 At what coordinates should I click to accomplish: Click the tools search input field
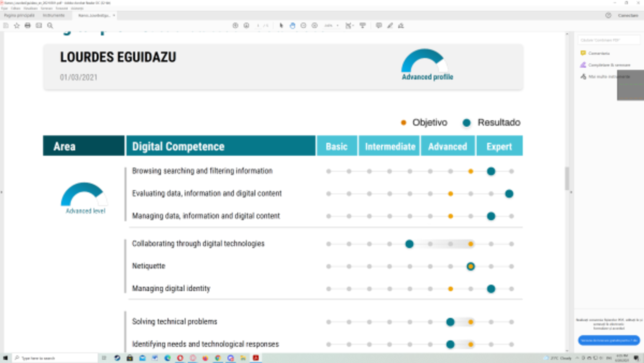[608, 40]
